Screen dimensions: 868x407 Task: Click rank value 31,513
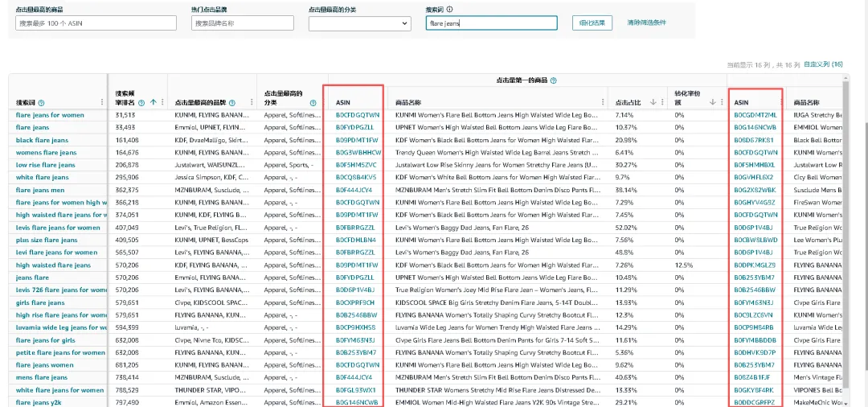(125, 115)
